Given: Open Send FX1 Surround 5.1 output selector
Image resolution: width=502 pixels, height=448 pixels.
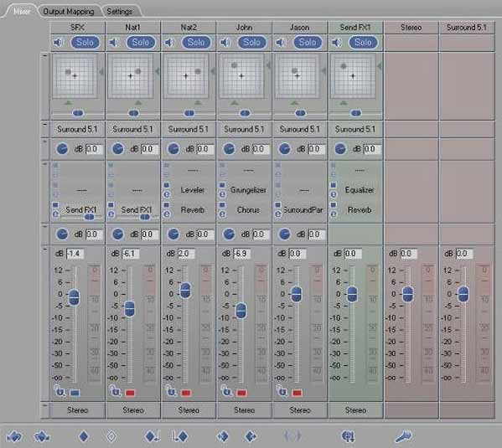Looking at the screenshot, I should coord(355,129).
